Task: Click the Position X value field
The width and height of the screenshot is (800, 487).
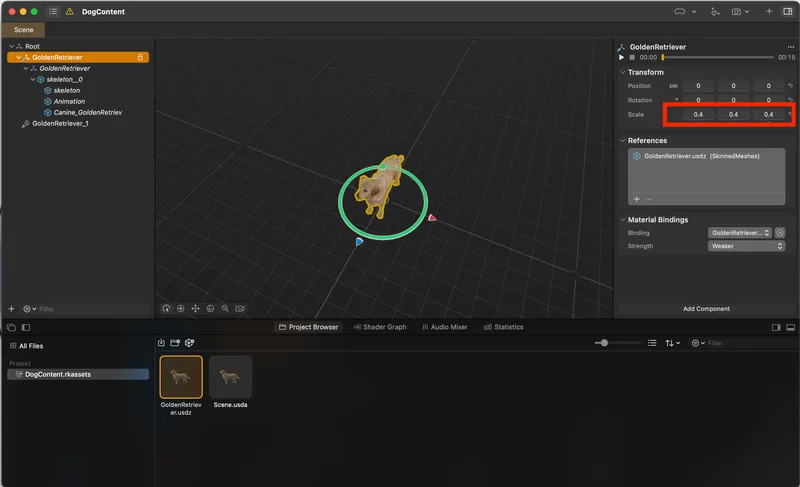Action: pyautogui.click(x=698, y=86)
